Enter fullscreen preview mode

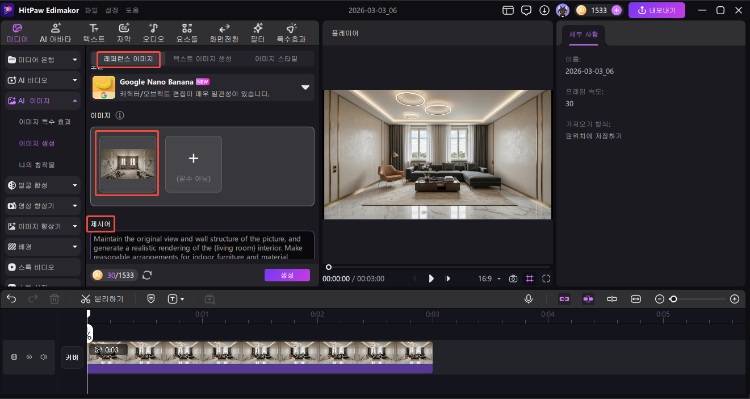point(546,278)
